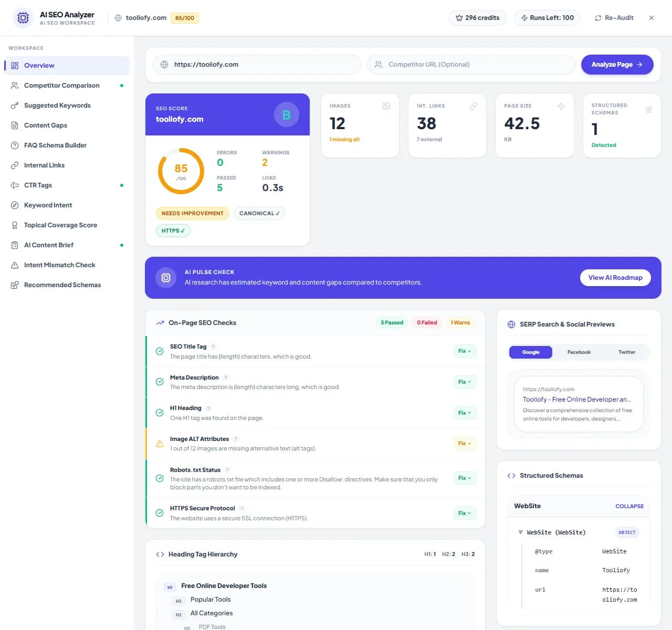672x630 pixels.
Task: Click the 5 Passed filter chip
Action: coord(392,323)
